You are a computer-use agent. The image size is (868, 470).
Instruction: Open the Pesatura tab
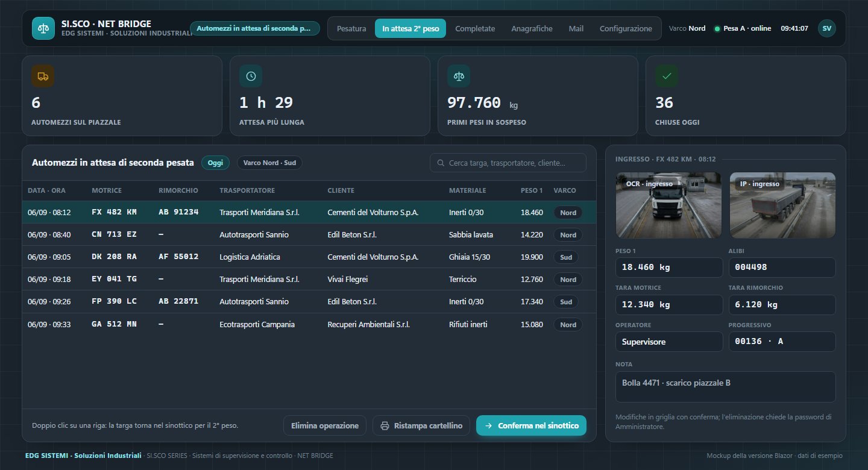[351, 28]
